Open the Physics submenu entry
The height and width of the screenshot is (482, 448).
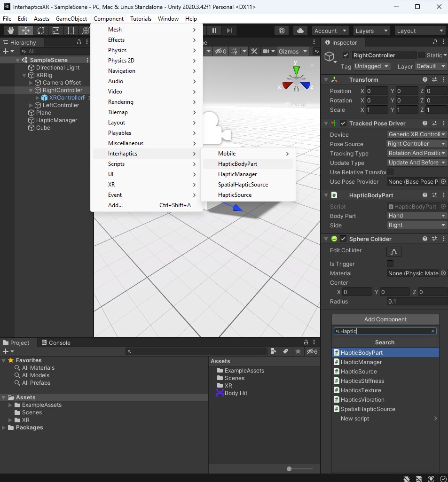click(x=147, y=50)
